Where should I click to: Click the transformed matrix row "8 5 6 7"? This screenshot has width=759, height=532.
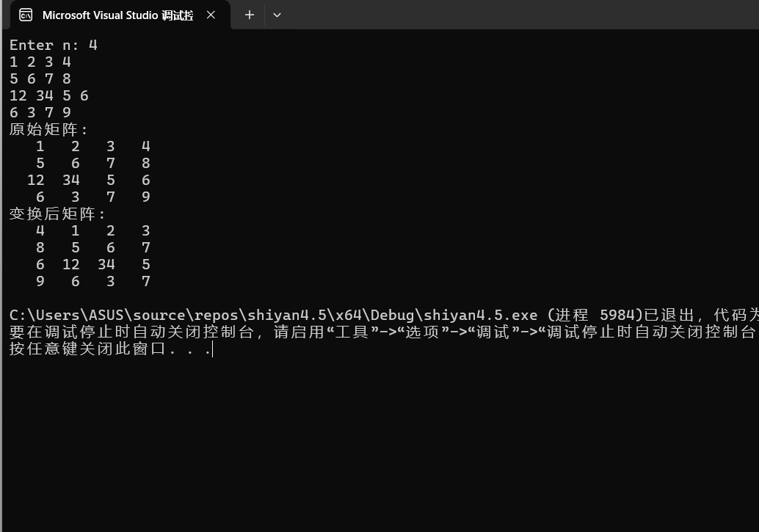coord(93,247)
